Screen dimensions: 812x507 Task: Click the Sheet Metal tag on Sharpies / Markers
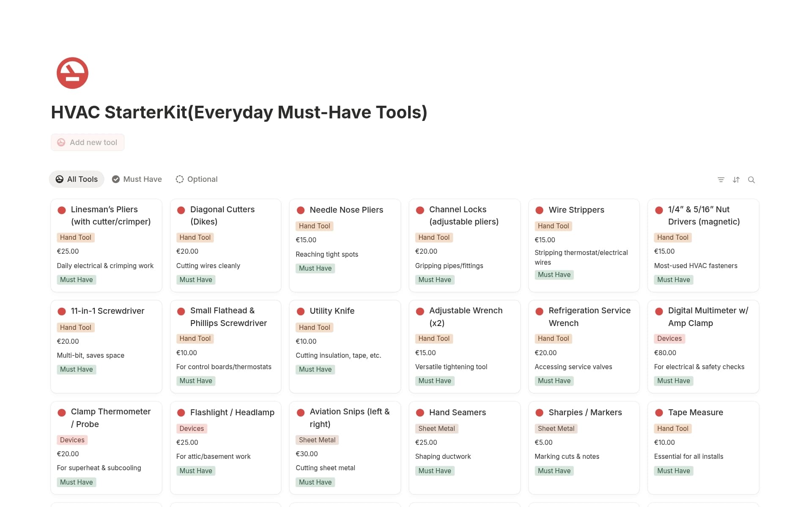pos(556,428)
